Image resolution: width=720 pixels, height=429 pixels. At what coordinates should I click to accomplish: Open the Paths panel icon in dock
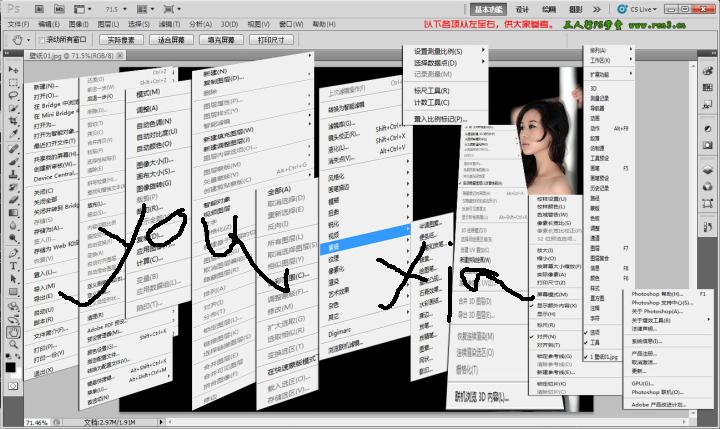[x=707, y=203]
